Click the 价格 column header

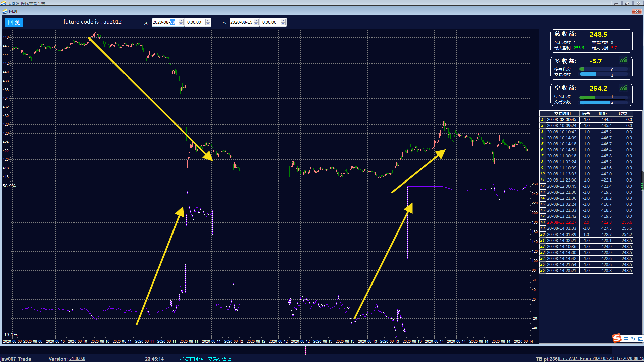pyautogui.click(x=603, y=114)
